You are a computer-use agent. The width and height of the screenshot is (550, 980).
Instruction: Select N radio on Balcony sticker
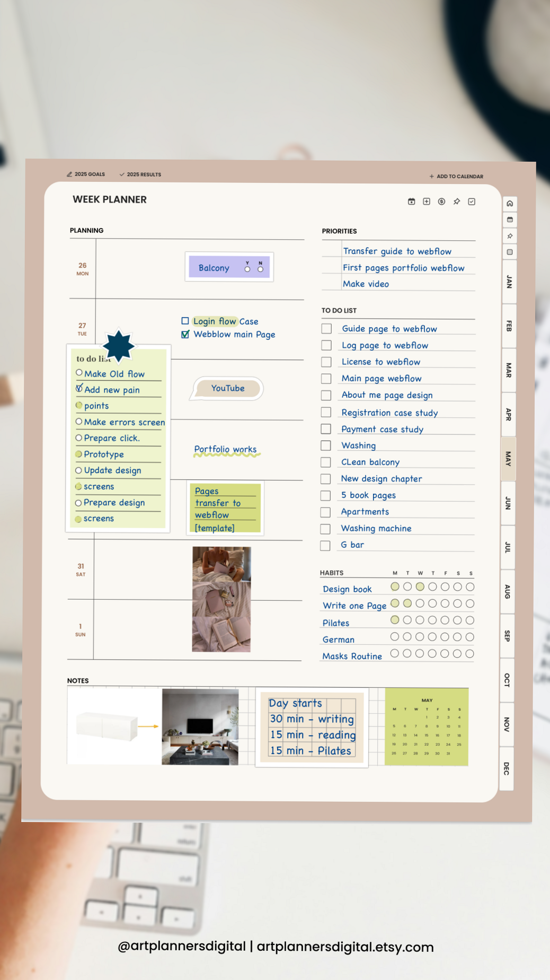tap(260, 269)
